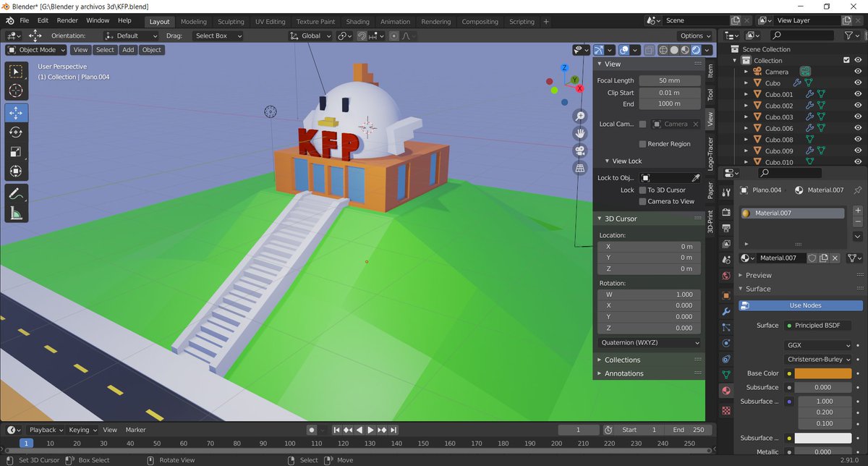
Task: Open the World properties tab
Action: click(x=726, y=276)
